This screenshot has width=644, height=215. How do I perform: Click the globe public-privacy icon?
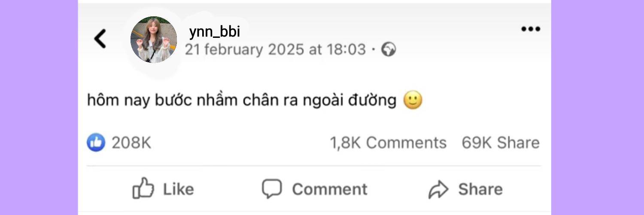tap(389, 49)
